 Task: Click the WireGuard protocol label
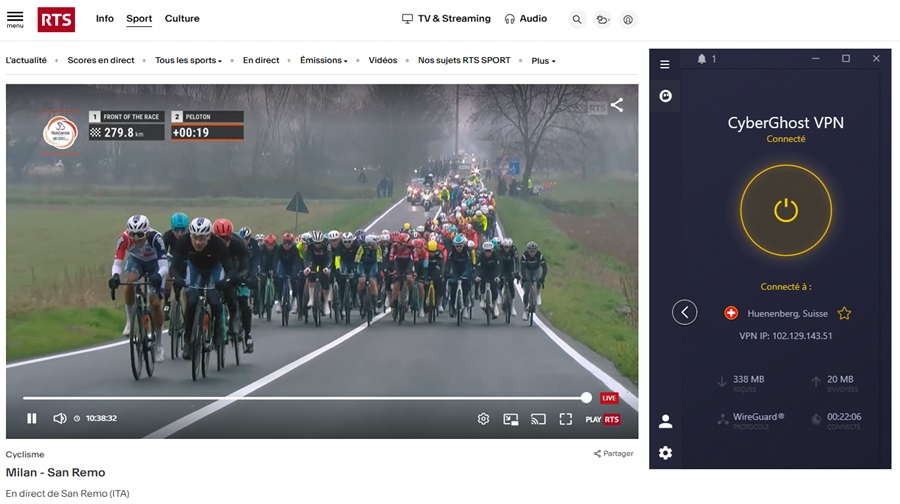[x=758, y=417]
